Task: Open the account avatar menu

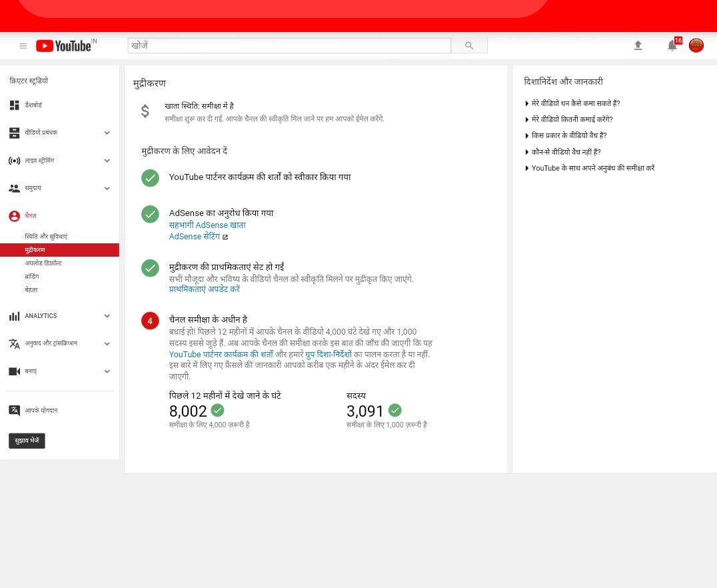Action: [x=696, y=45]
